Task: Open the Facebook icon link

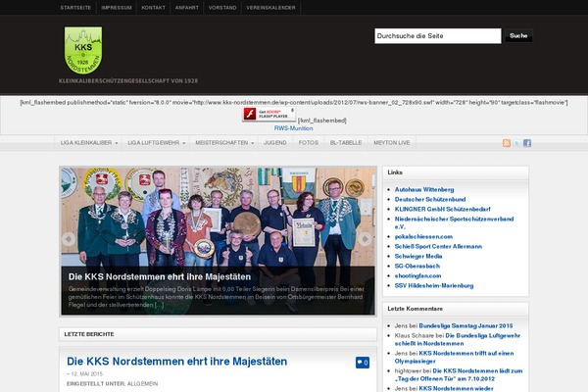Action: click(527, 143)
